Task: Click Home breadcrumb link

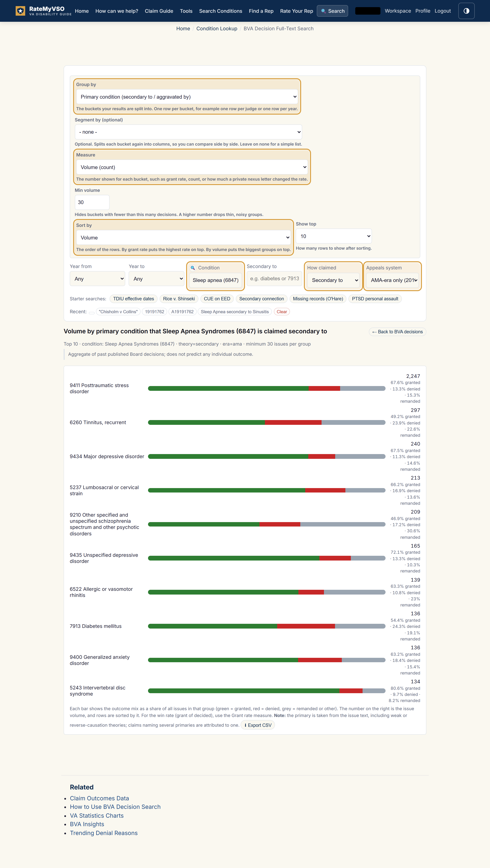Action: (183, 29)
